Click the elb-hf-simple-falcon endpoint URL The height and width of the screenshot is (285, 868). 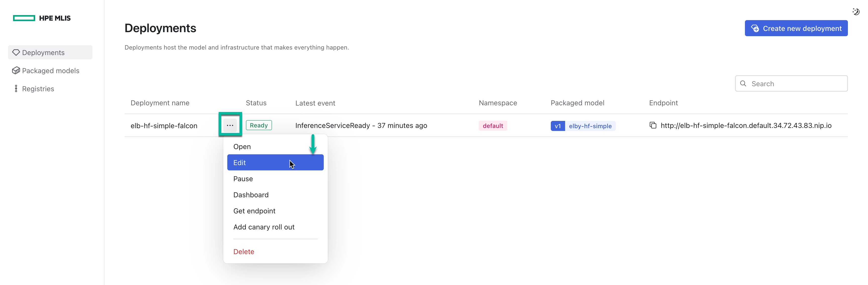tap(746, 125)
